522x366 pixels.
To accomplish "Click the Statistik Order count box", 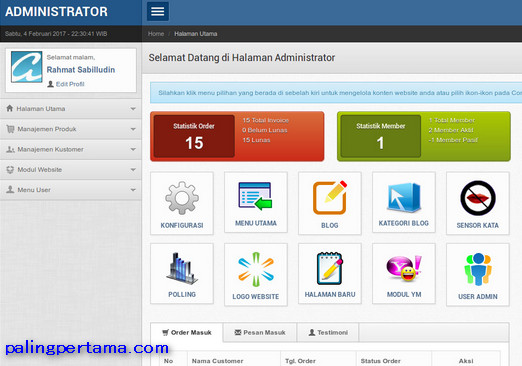I will (x=194, y=136).
